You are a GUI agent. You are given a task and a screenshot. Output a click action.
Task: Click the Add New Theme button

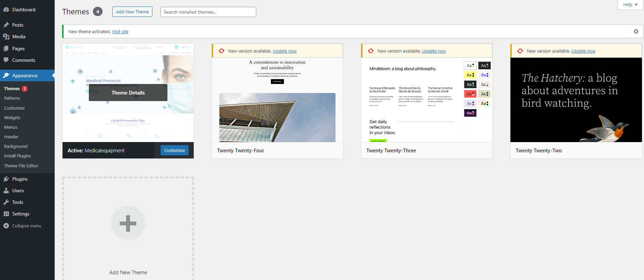point(132,12)
